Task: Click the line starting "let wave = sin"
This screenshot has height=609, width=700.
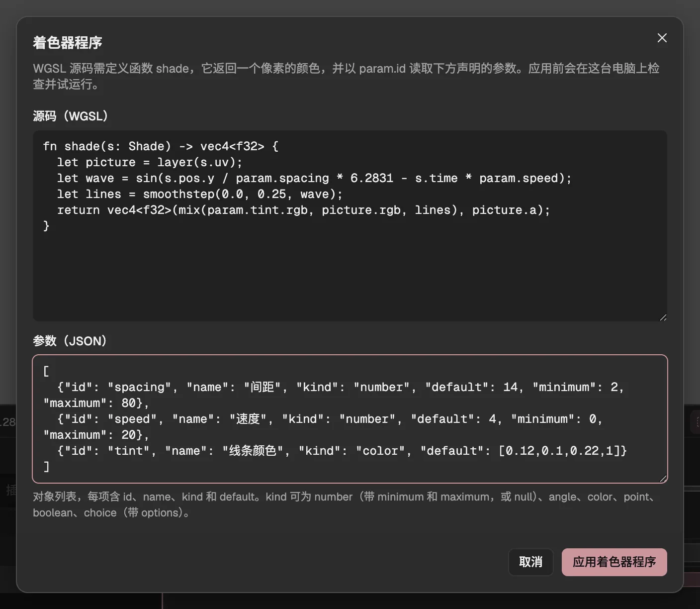Action: pos(314,178)
